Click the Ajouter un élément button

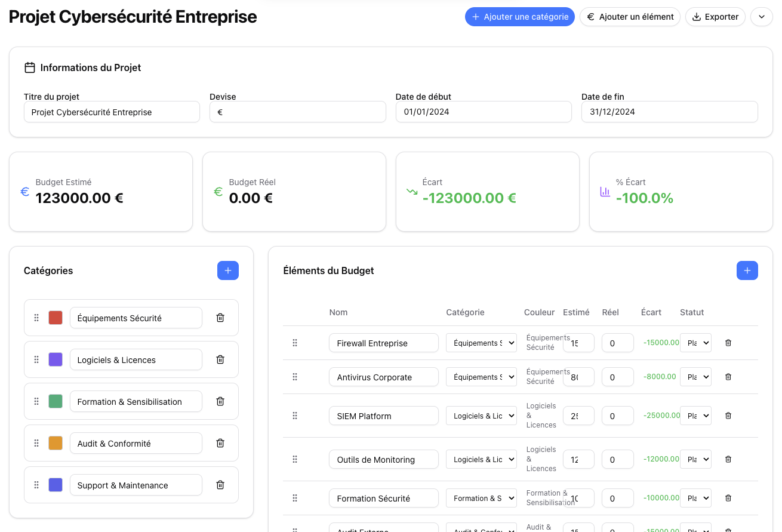click(630, 17)
